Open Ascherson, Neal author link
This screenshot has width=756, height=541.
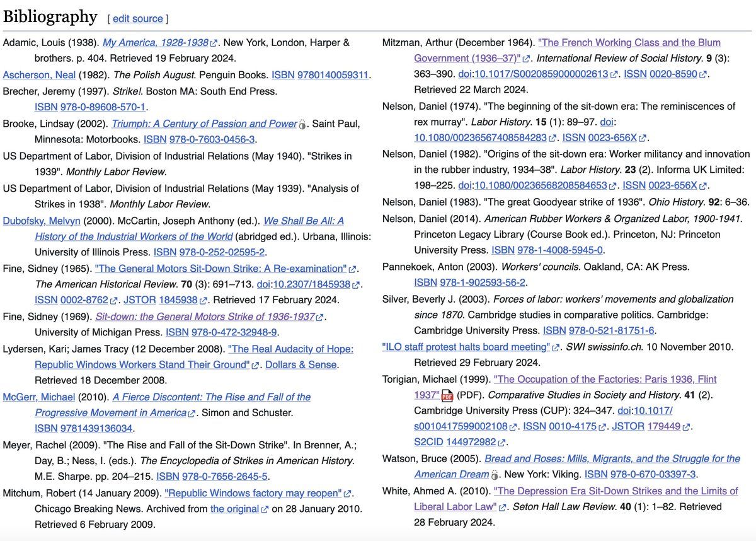point(39,75)
